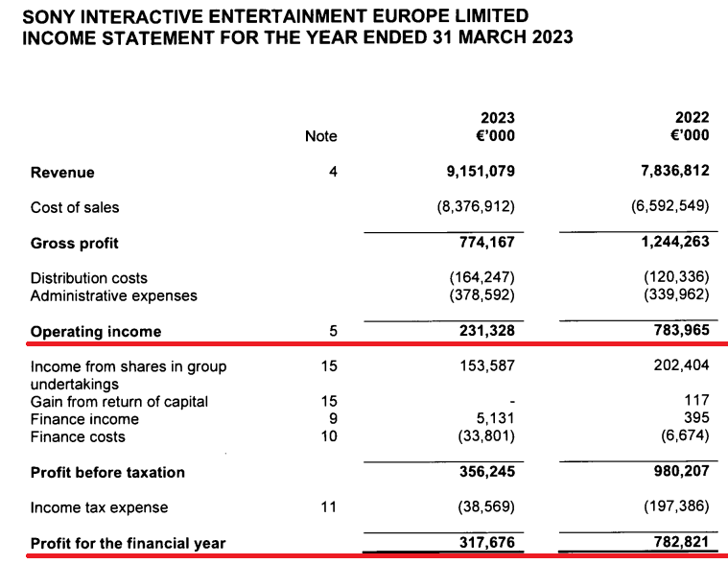Screen dimensions: 728x564
Task: Select the 2023 operating income 231,328
Action: coord(486,331)
